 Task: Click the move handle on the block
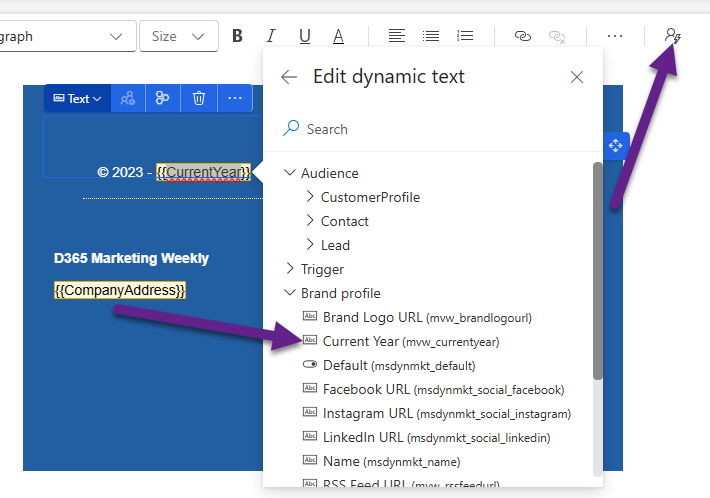[615, 146]
